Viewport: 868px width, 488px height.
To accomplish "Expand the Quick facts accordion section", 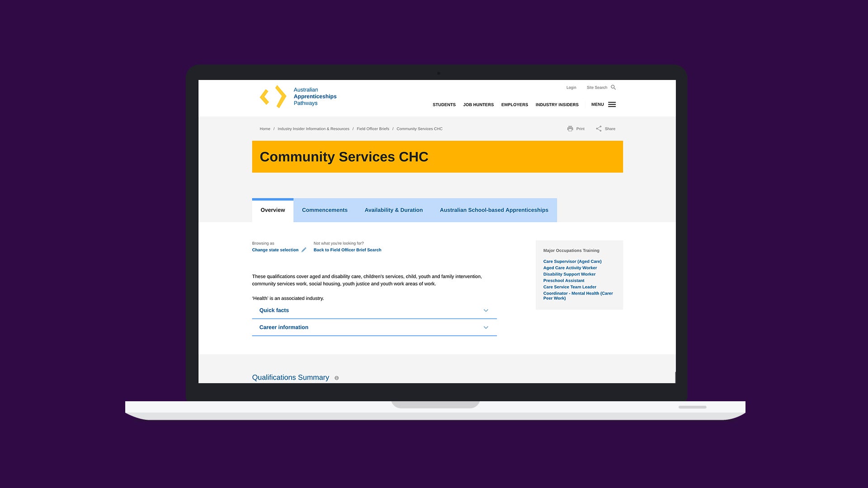I will click(374, 310).
